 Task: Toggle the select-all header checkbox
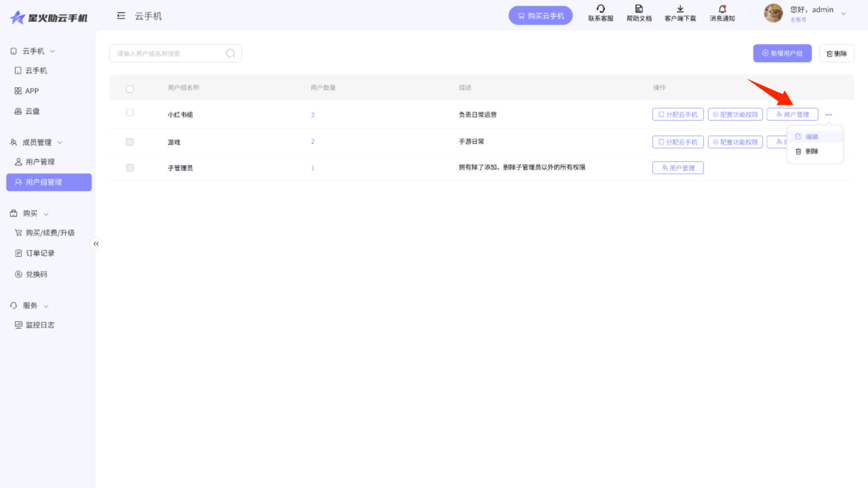point(130,89)
